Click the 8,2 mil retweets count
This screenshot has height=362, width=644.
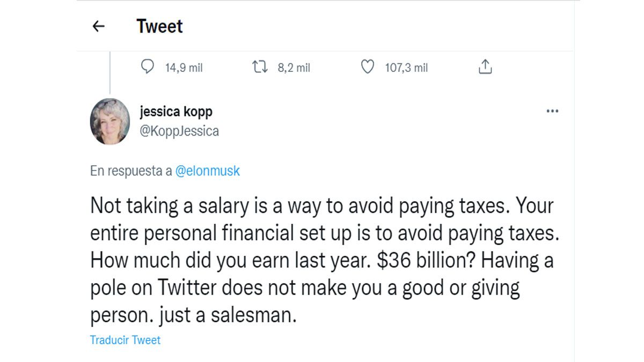[x=292, y=67]
